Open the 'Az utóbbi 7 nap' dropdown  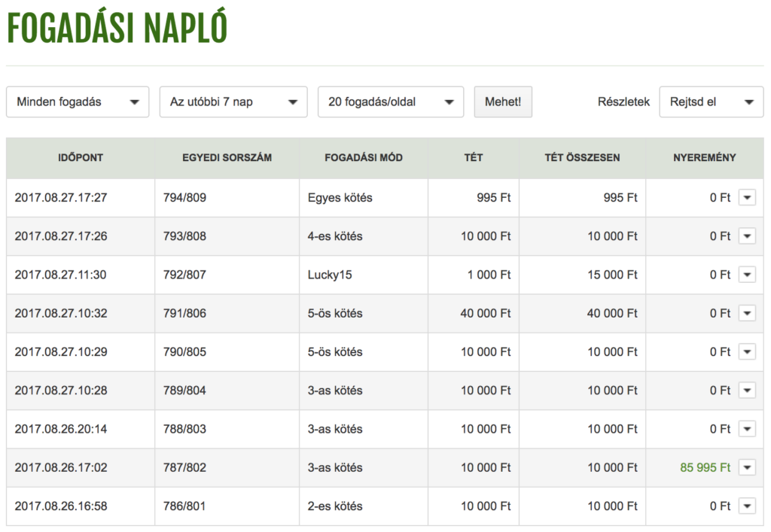(x=233, y=102)
